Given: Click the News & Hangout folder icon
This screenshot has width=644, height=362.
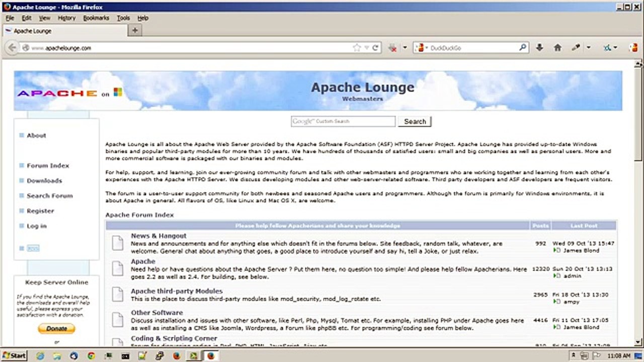Looking at the screenshot, I should (x=117, y=243).
